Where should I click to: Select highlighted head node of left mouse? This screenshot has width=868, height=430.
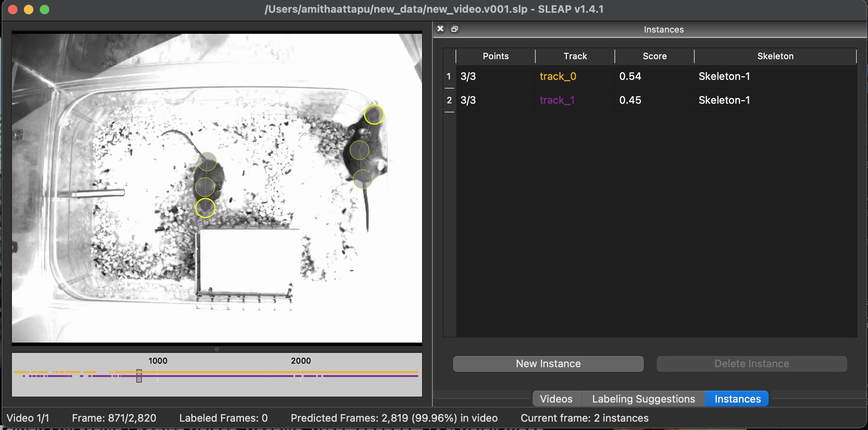pyautogui.click(x=205, y=208)
